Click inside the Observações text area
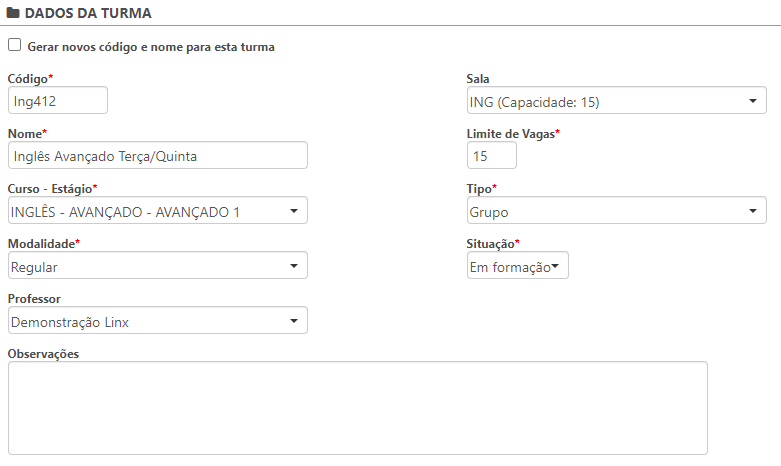 point(357,408)
